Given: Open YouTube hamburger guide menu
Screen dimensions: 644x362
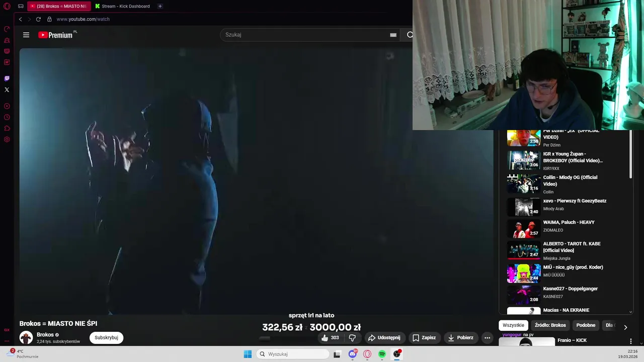Looking at the screenshot, I should click(26, 35).
